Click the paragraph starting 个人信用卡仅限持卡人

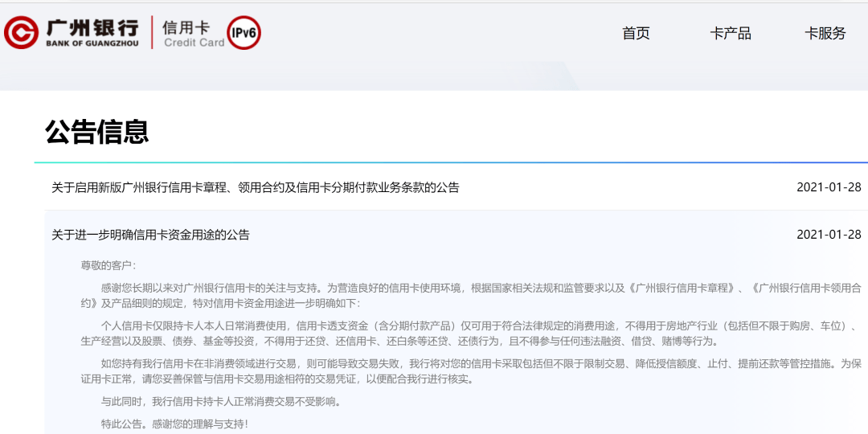471,333
